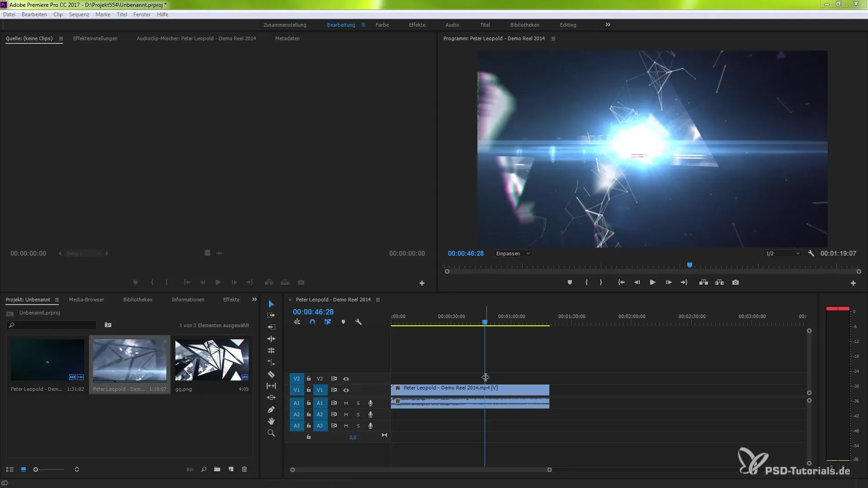868x488 pixels.
Task: Step forward one frame in program monitor
Action: 669,282
